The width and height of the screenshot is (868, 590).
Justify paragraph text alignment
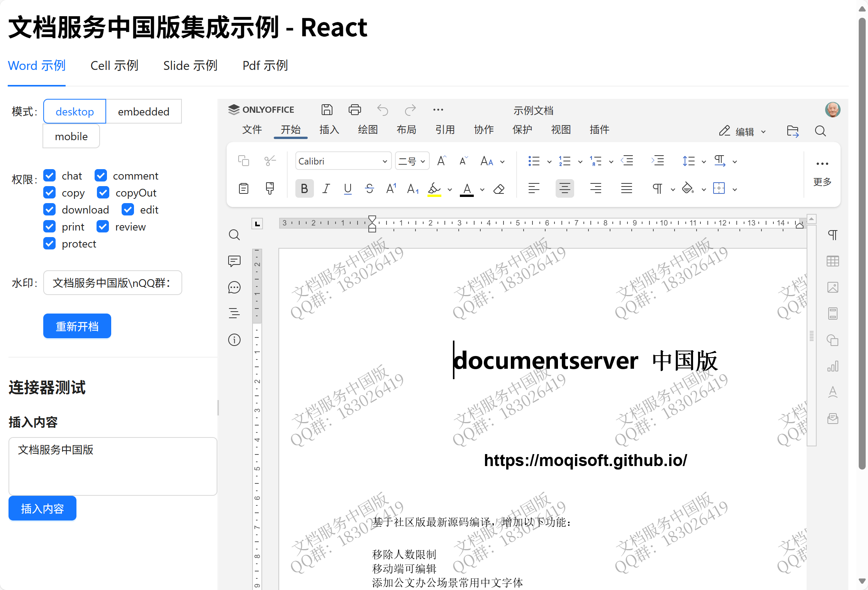[x=626, y=188]
